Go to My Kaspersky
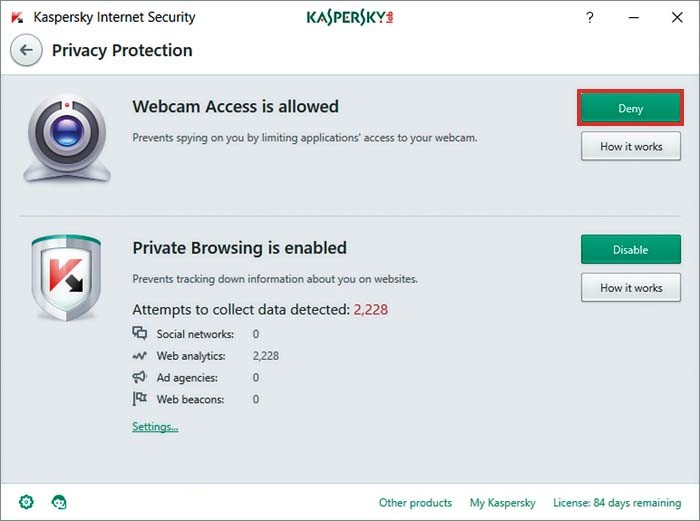The width and height of the screenshot is (700, 521). click(x=502, y=503)
